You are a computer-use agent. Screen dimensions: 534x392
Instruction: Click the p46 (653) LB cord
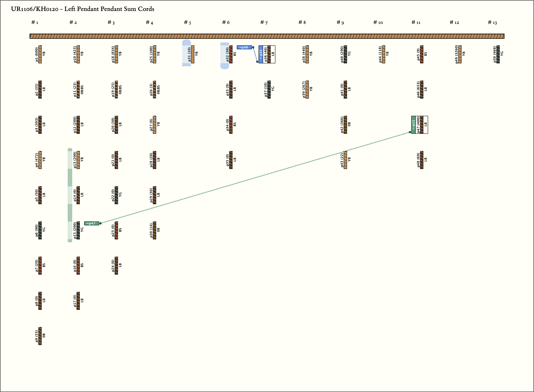[422, 89]
